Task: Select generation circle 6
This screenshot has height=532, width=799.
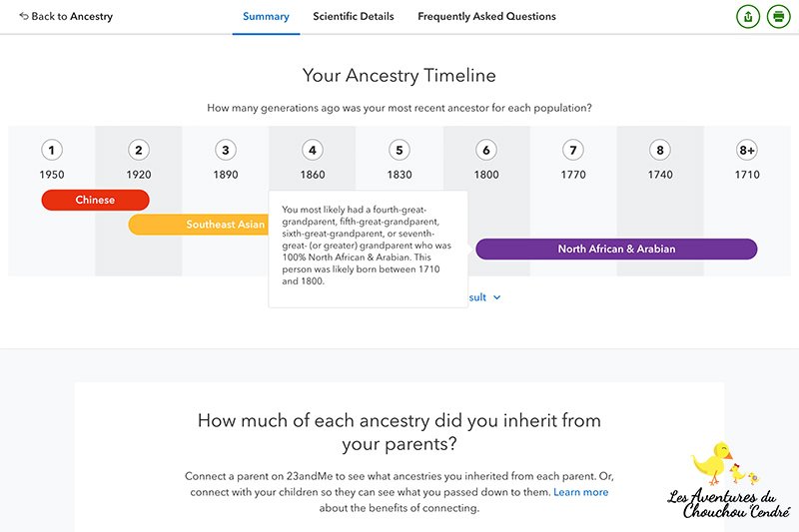Action: 486,151
